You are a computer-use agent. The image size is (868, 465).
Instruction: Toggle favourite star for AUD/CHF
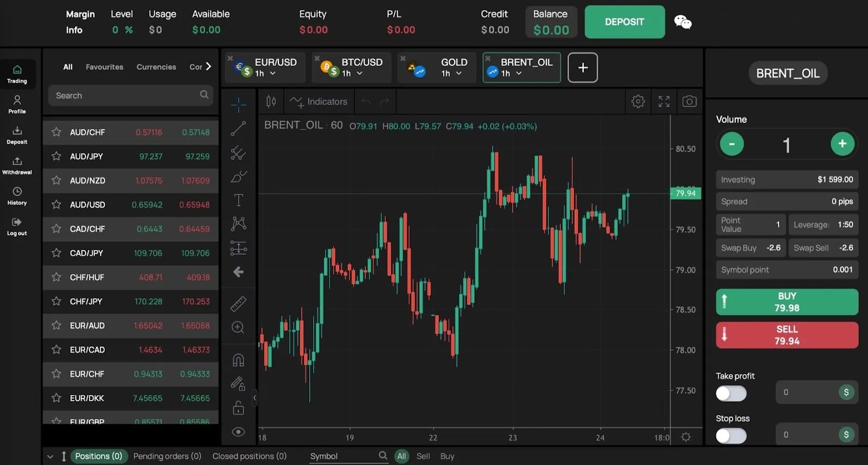point(56,132)
